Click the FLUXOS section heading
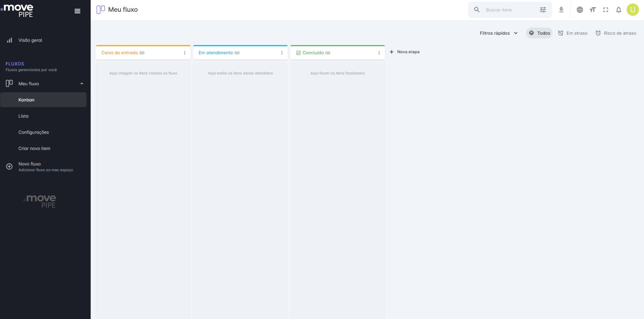 (x=15, y=64)
